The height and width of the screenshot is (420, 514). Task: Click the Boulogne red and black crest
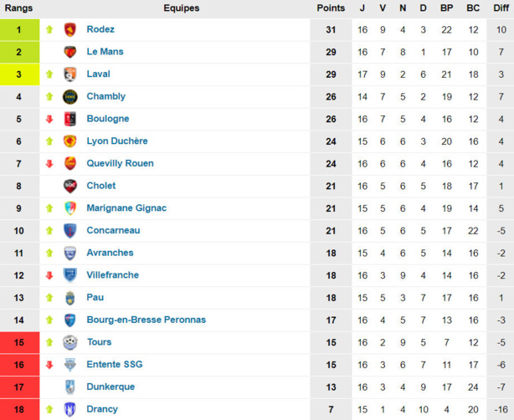(x=69, y=119)
